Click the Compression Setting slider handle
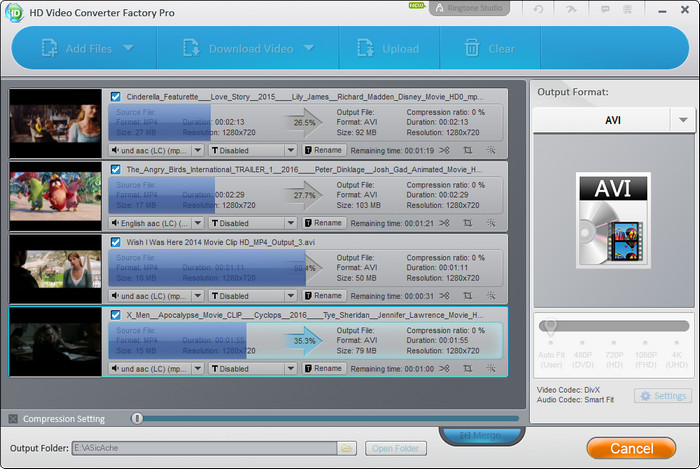Screen dimensions: 700x469 pyautogui.click(x=137, y=418)
